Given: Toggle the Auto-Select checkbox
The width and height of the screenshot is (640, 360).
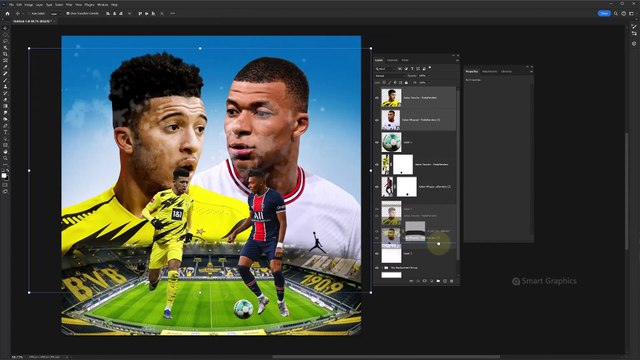Looking at the screenshot, I should (29, 13).
